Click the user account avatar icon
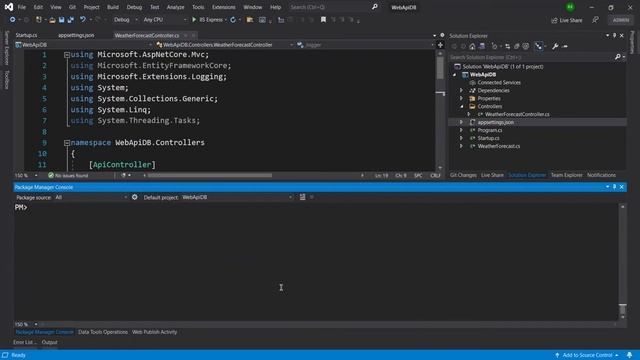The height and width of the screenshot is (360, 640). [x=570, y=7]
